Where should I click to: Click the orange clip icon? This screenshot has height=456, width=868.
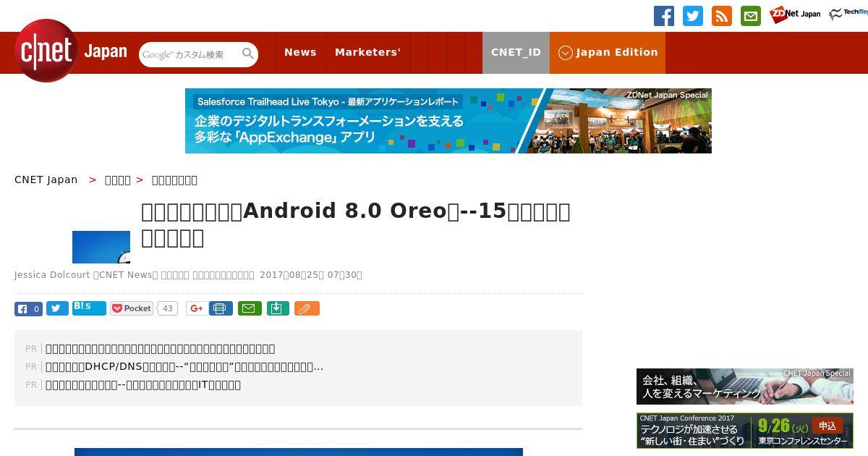click(x=307, y=308)
